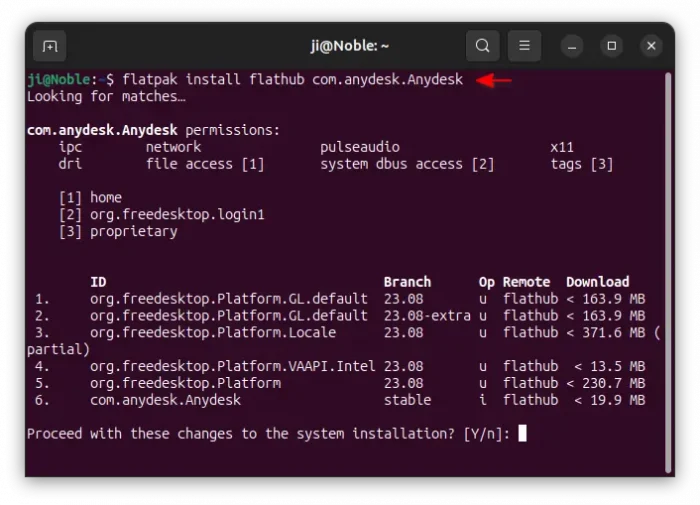Click the 'ipc' permission
The image size is (700, 505).
(70, 147)
